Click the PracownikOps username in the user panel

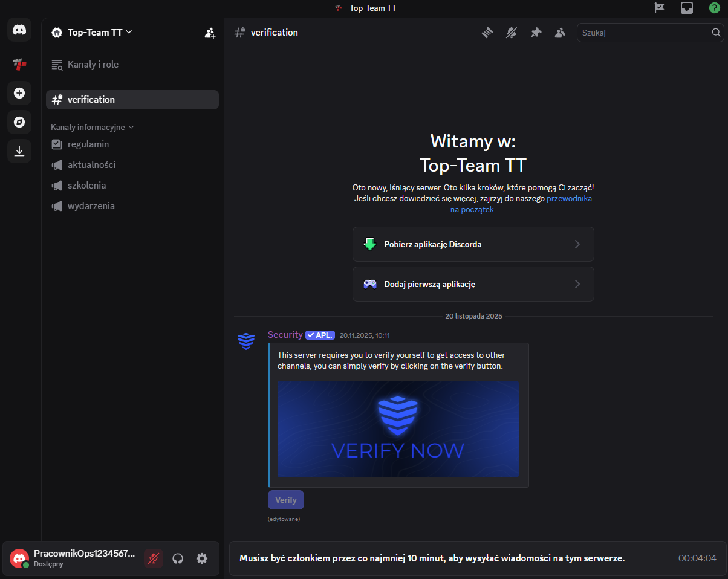(x=84, y=554)
